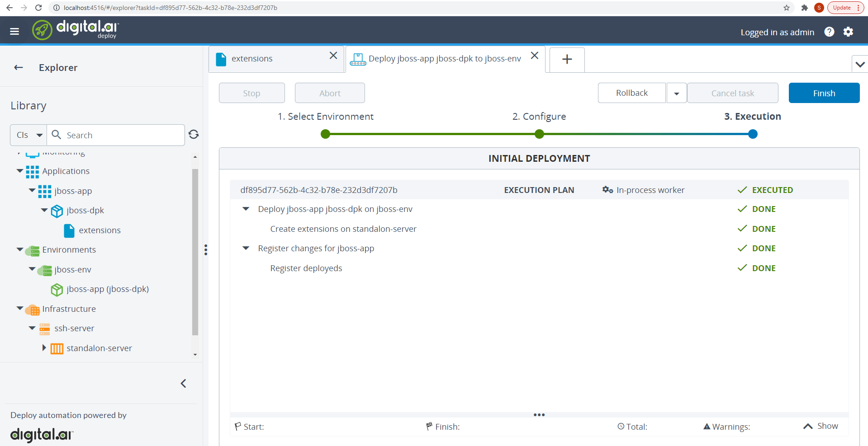
Task: Click the Configure step marker
Action: [x=539, y=134]
